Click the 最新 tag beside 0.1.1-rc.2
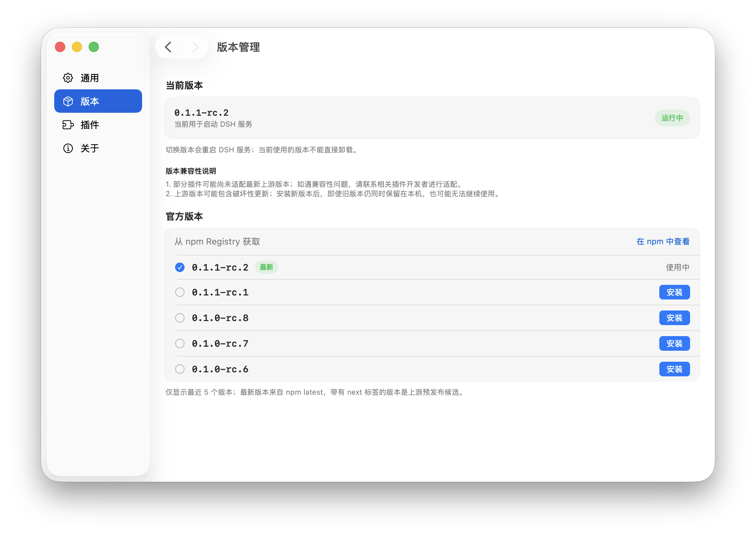Viewport: 756px width, 536px height. 267,267
